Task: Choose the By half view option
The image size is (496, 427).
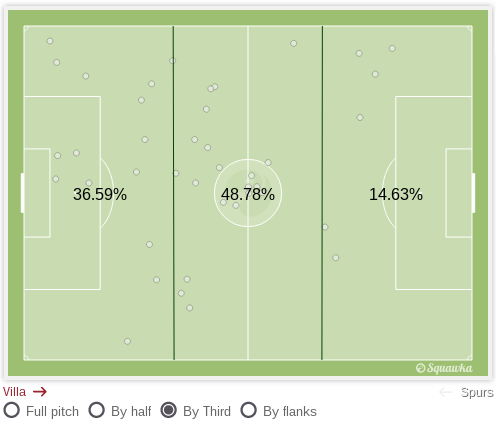Action: pyautogui.click(x=97, y=410)
